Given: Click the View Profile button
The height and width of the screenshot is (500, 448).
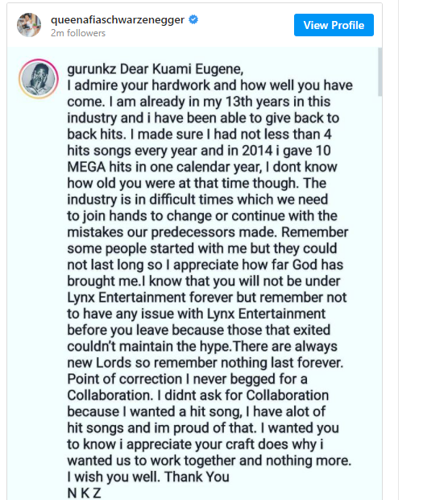Looking at the screenshot, I should (334, 25).
